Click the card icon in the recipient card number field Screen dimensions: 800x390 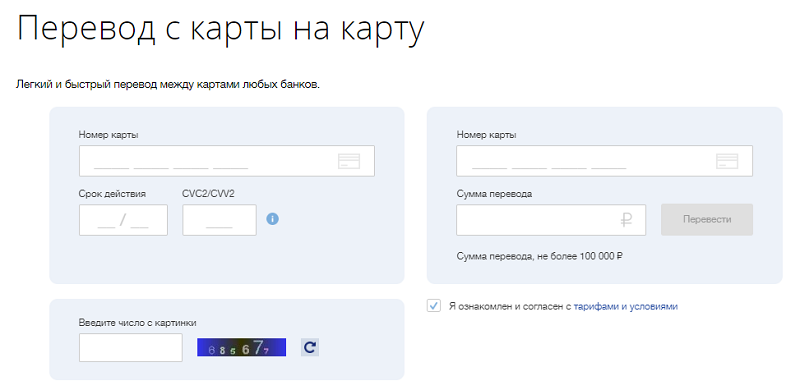[727, 161]
